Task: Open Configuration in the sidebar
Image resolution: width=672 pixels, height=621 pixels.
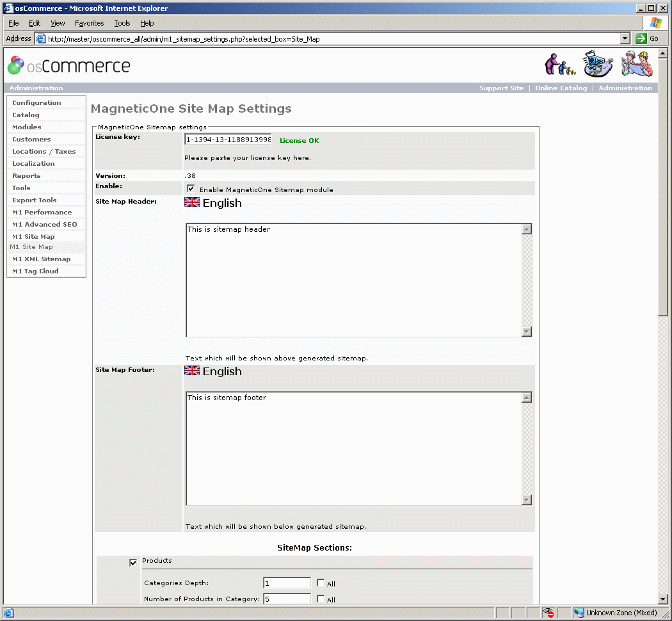Action: [36, 103]
